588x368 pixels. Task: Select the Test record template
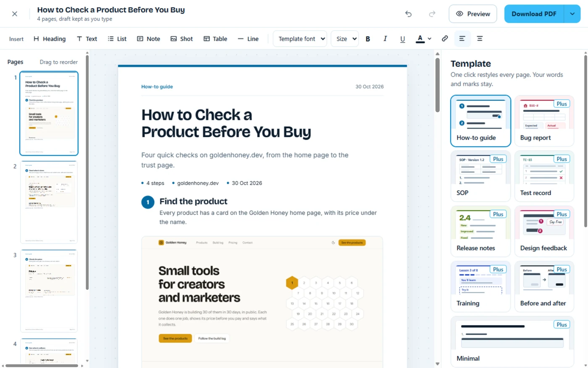click(x=544, y=176)
